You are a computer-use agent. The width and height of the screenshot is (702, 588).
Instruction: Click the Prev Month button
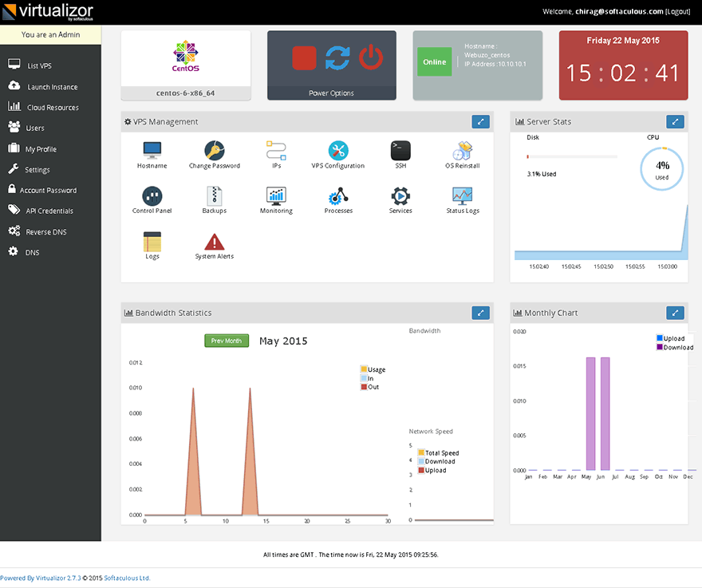tap(227, 341)
